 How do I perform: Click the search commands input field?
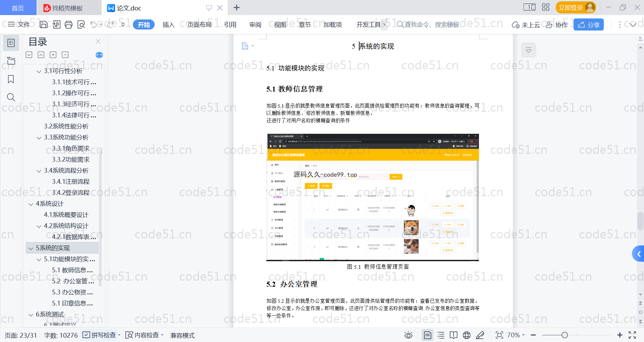428,24
